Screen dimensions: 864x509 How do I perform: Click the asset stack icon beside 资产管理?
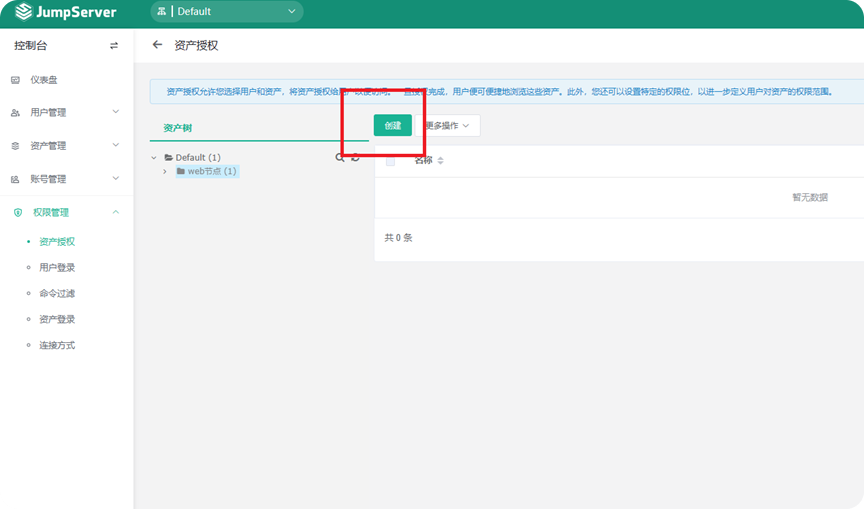point(15,146)
